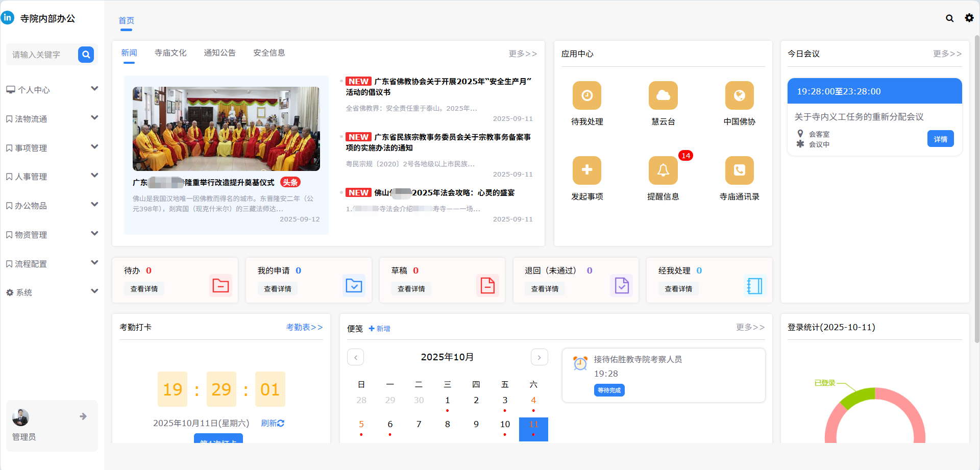Open the 待我处理 app icon
Image resolution: width=980 pixels, height=470 pixels.
tap(586, 95)
